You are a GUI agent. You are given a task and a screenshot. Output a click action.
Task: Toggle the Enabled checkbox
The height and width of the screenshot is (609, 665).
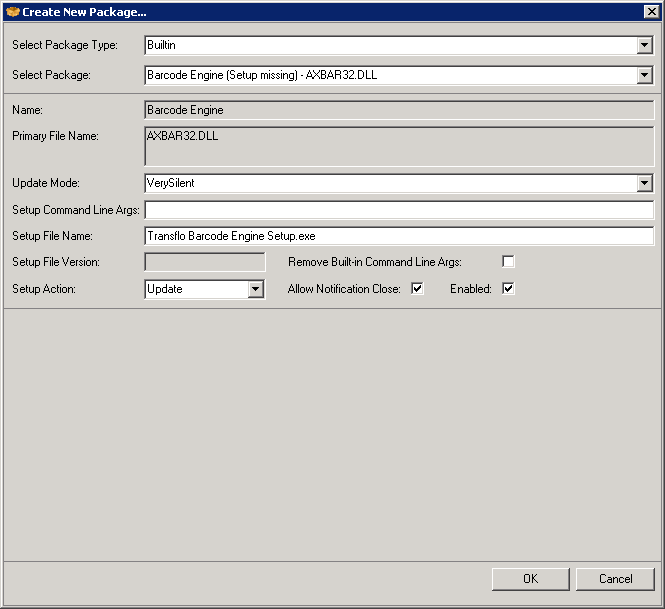[508, 289]
